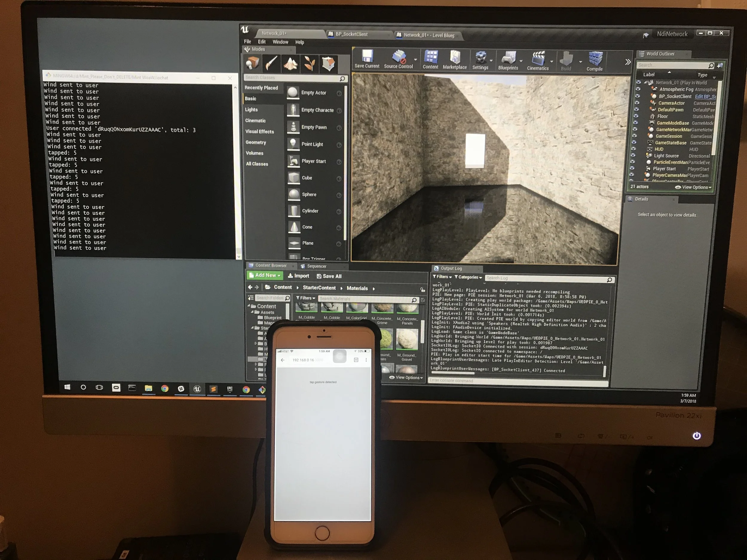Open Source Control from the toolbar
The image size is (747, 560).
pos(399,57)
